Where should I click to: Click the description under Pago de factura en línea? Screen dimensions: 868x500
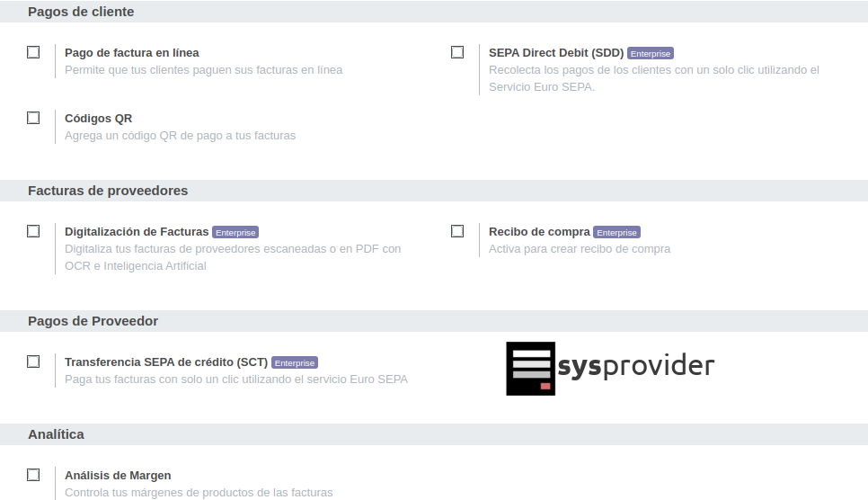203,70
